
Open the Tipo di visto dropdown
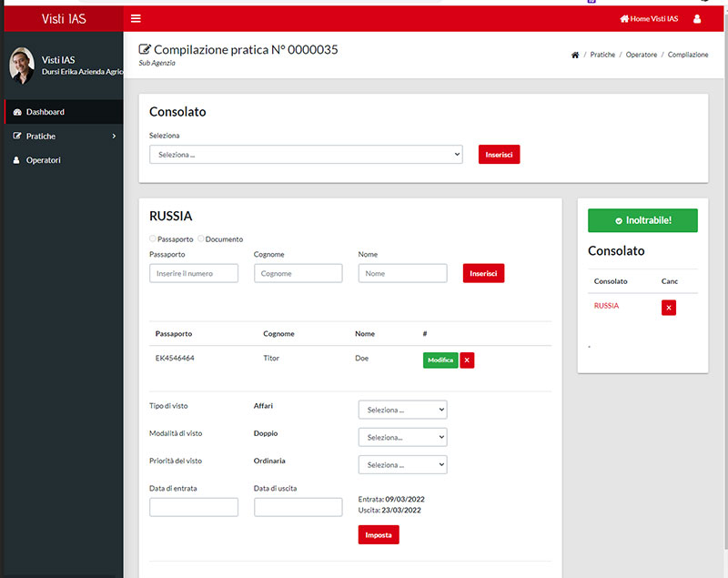(402, 410)
